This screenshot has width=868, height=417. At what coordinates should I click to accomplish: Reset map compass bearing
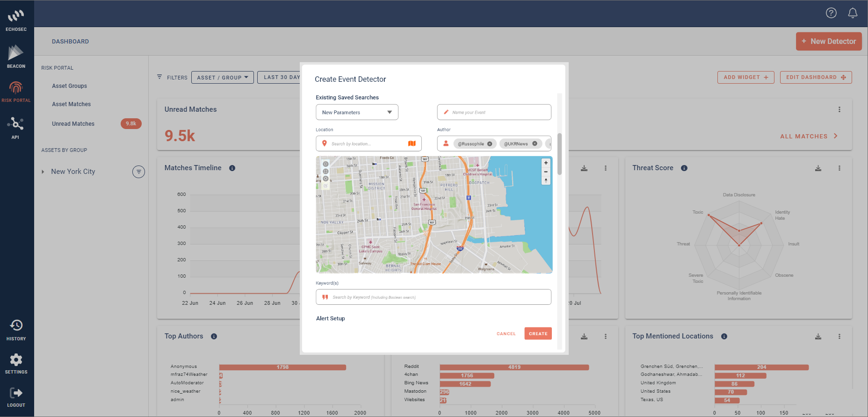click(x=546, y=180)
